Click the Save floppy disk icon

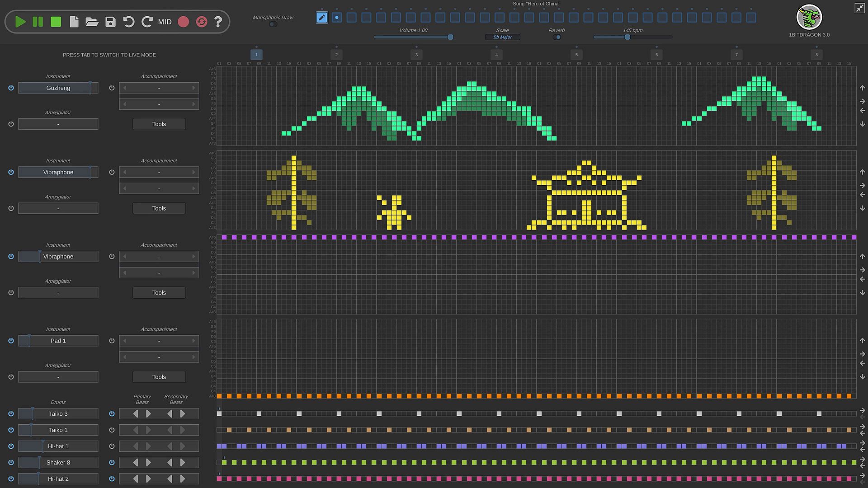[110, 22]
